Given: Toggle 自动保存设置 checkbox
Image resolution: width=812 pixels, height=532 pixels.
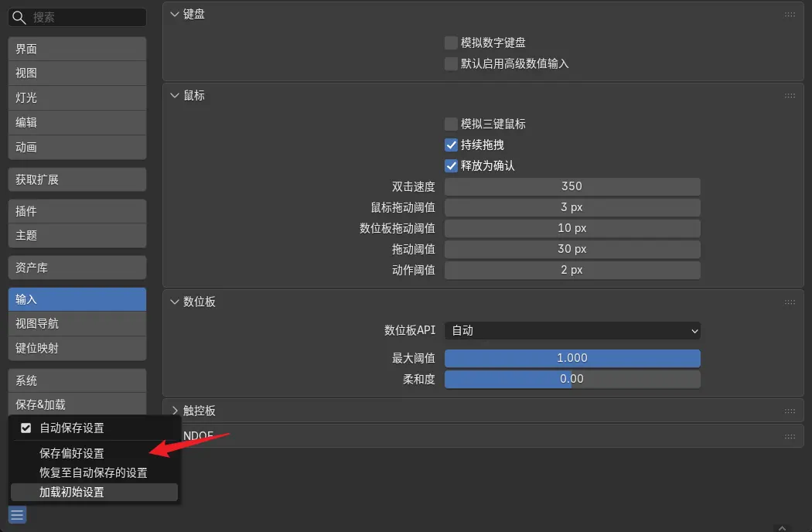Looking at the screenshot, I should coord(26,428).
